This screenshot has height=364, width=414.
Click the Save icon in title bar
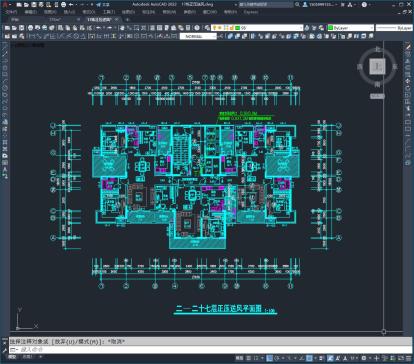click(34, 5)
